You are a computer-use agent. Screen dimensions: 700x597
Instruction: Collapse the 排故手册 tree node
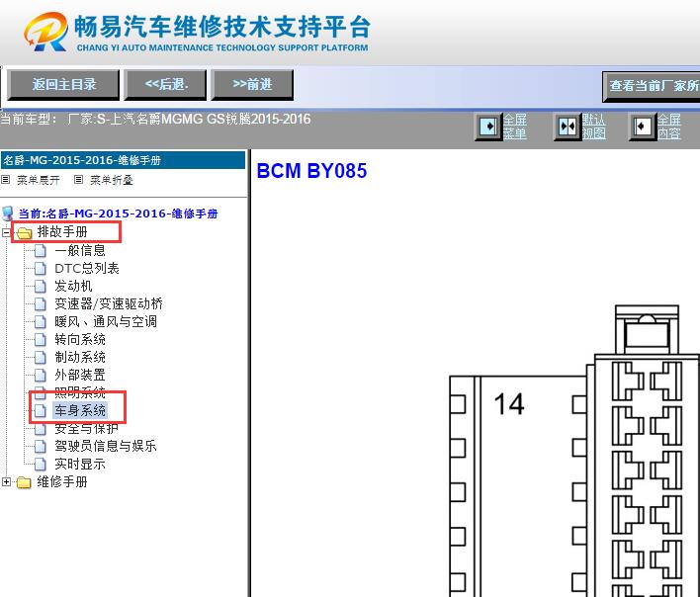click(6, 232)
